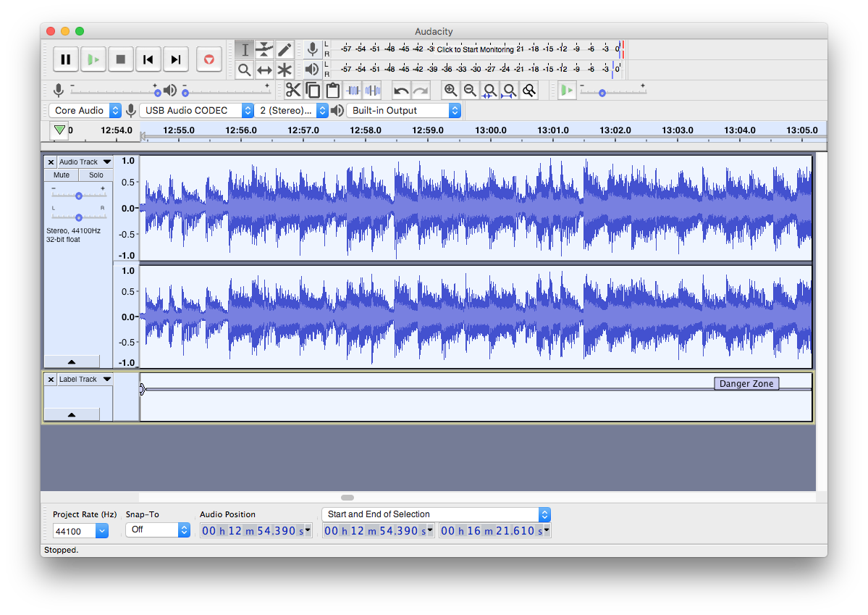Open the Built-in Output device dropdown
Image resolution: width=868 pixels, height=615 pixels.
(x=403, y=111)
